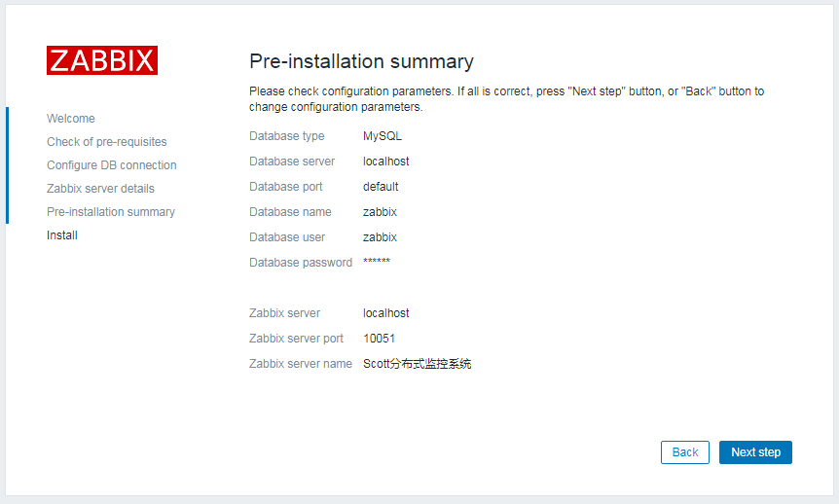Click the Database server localhost value
This screenshot has width=839, height=504.
385,162
